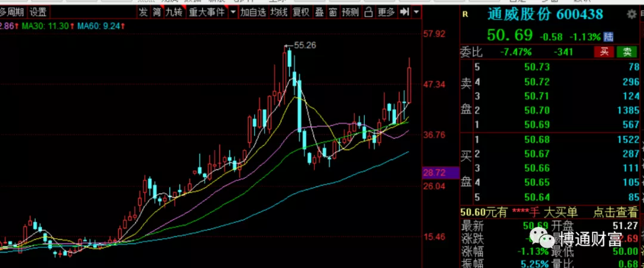Viewport: 644px width, 268px height.
Task: Open the quote panel settings gear
Action: click(x=631, y=14)
